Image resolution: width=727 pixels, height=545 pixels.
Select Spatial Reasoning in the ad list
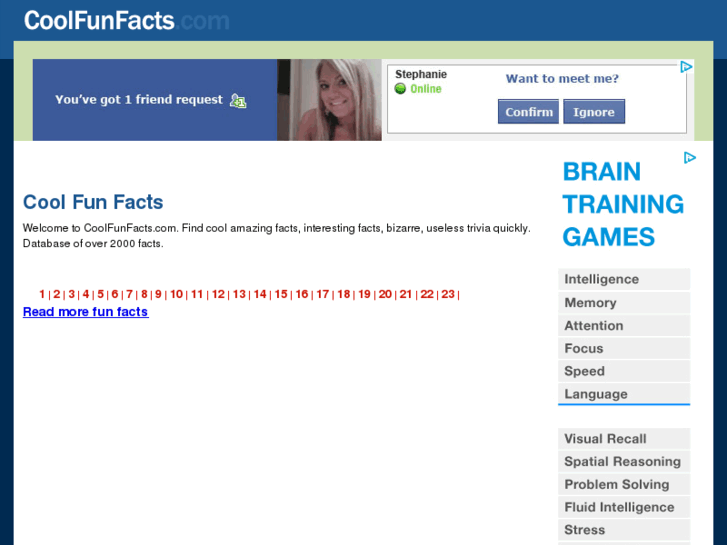click(624, 462)
